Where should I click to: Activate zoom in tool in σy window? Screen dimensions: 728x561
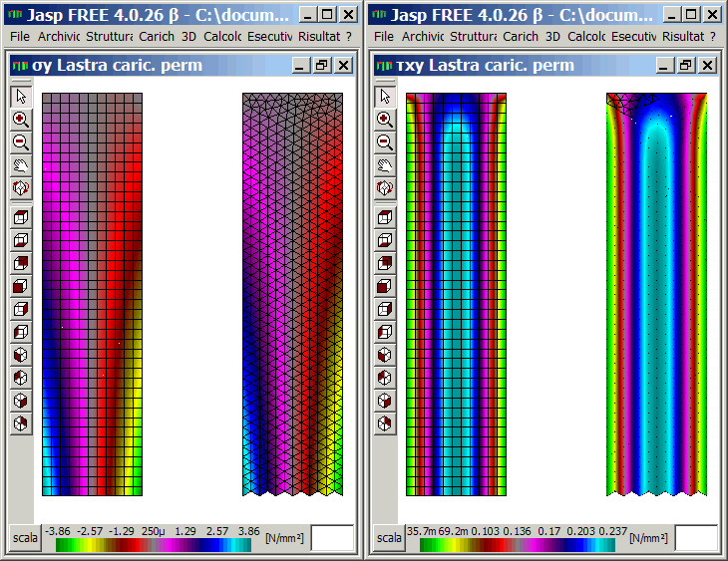coord(21,120)
